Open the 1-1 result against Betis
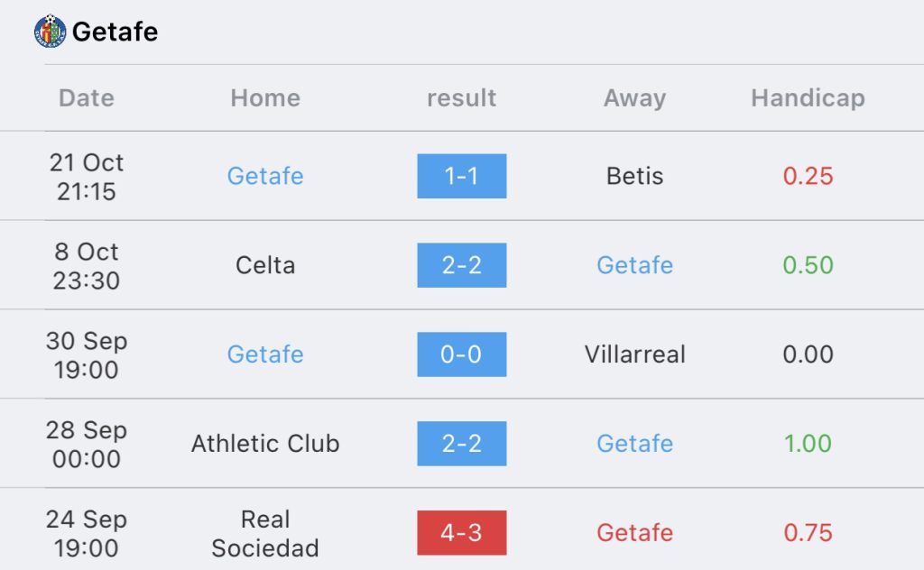The image size is (924, 570). 461,176
